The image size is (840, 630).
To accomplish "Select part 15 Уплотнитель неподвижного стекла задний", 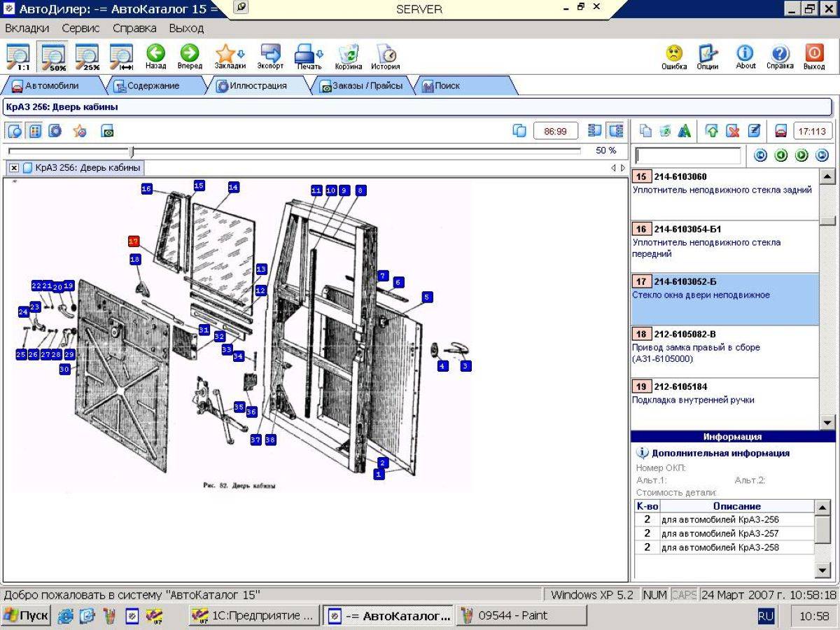I will (x=724, y=194).
